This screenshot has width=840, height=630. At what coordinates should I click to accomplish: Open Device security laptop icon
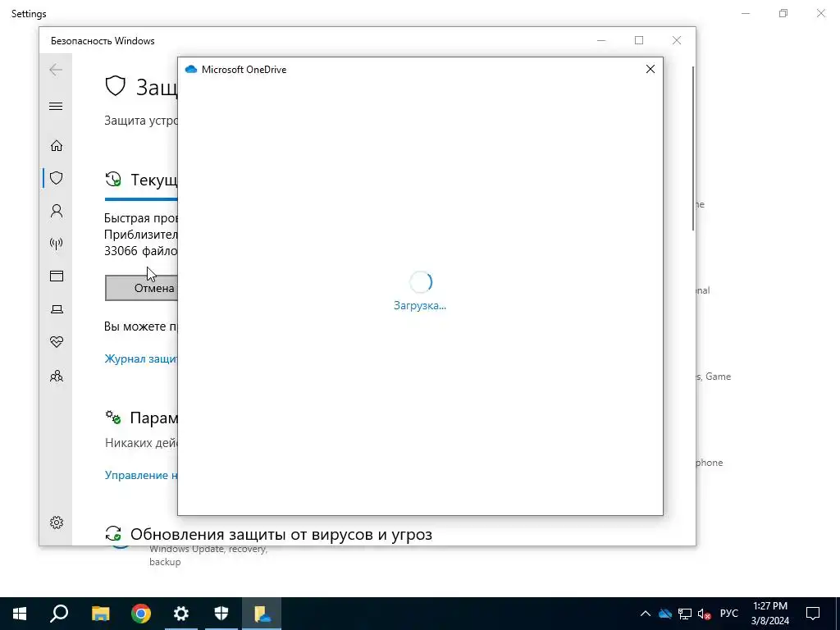click(57, 309)
